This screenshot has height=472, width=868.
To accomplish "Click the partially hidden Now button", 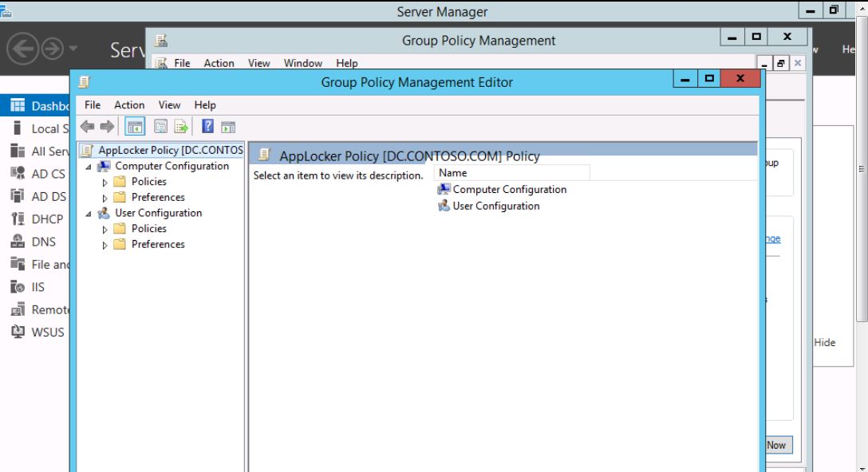I will 779,445.
